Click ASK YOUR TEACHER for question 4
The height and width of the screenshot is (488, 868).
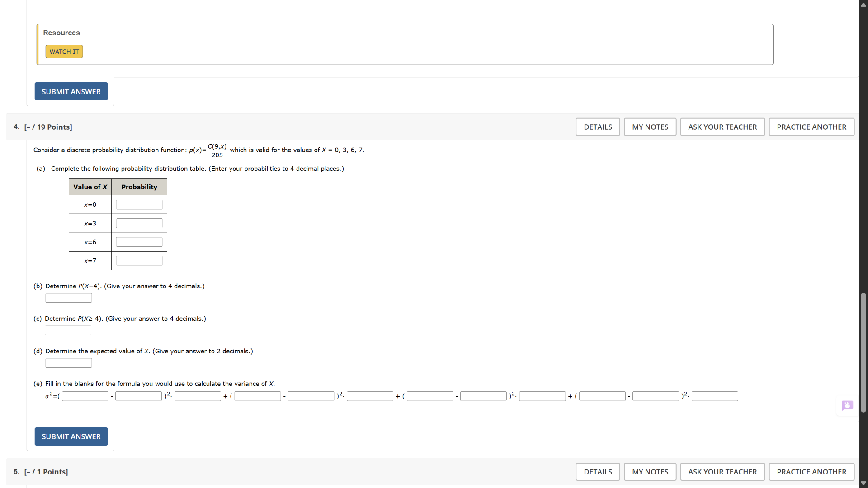coord(722,127)
